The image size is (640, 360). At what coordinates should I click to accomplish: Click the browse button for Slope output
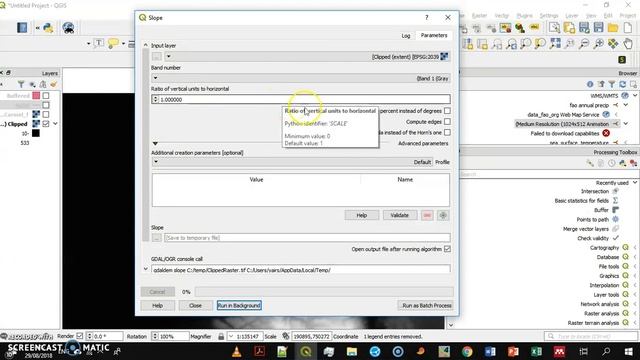157,238
